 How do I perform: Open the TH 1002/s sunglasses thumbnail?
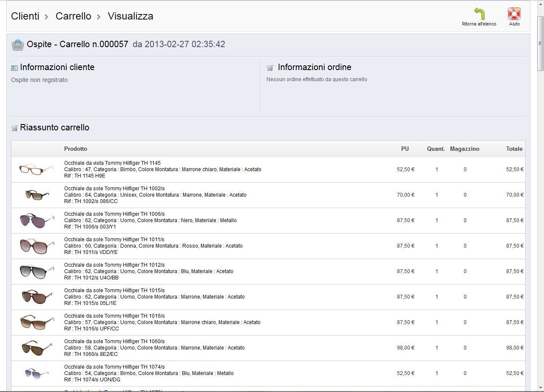[x=37, y=195]
